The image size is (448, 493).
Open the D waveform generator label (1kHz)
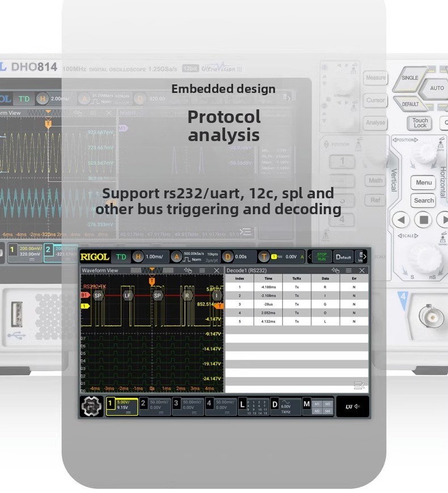click(x=285, y=406)
